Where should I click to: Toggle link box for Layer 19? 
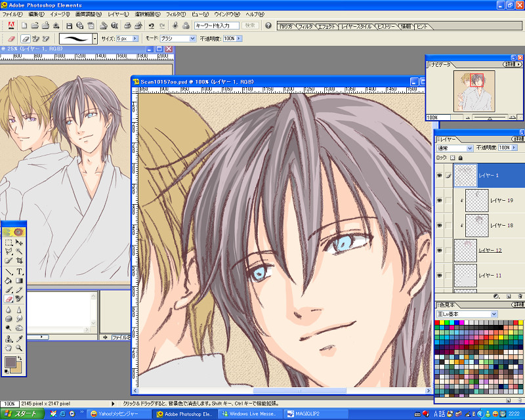[x=448, y=200]
